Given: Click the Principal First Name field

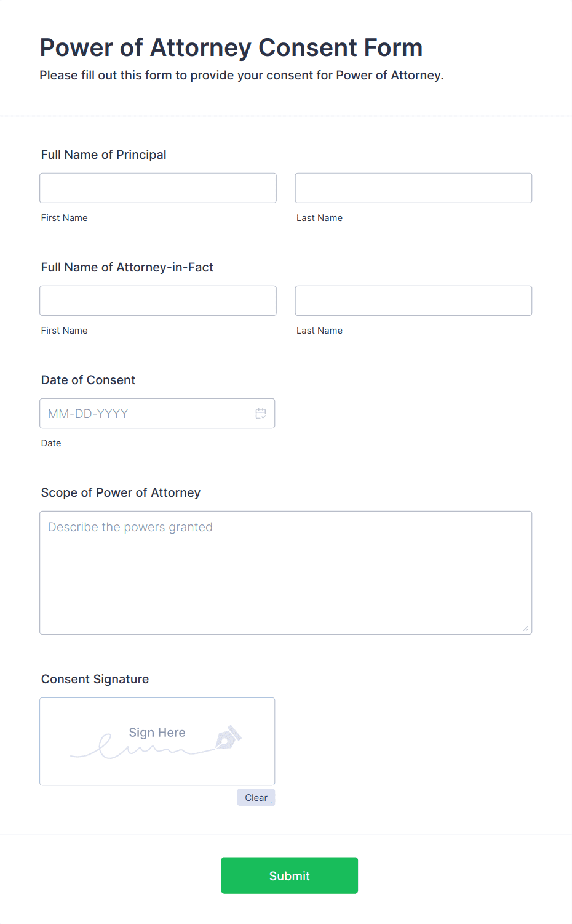Looking at the screenshot, I should [158, 188].
